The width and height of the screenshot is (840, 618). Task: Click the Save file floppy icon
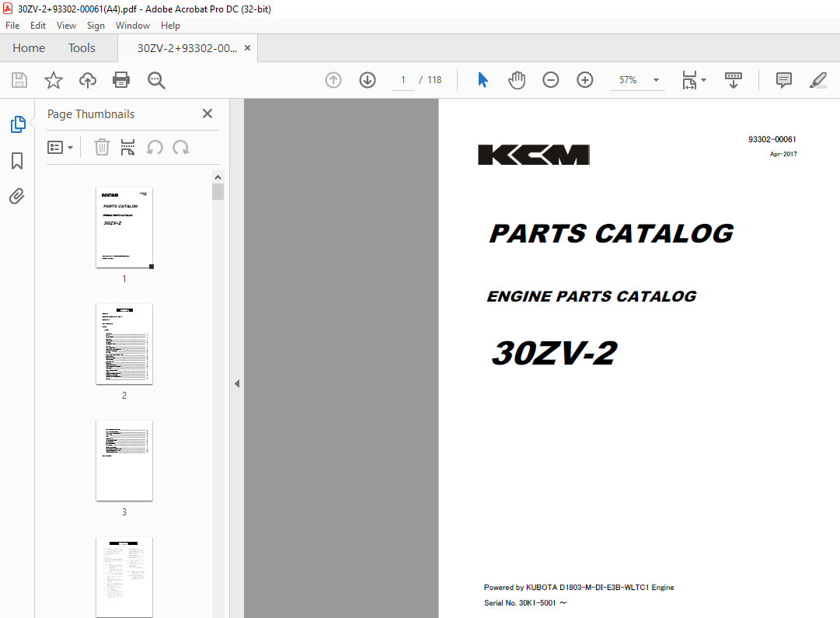coord(19,80)
